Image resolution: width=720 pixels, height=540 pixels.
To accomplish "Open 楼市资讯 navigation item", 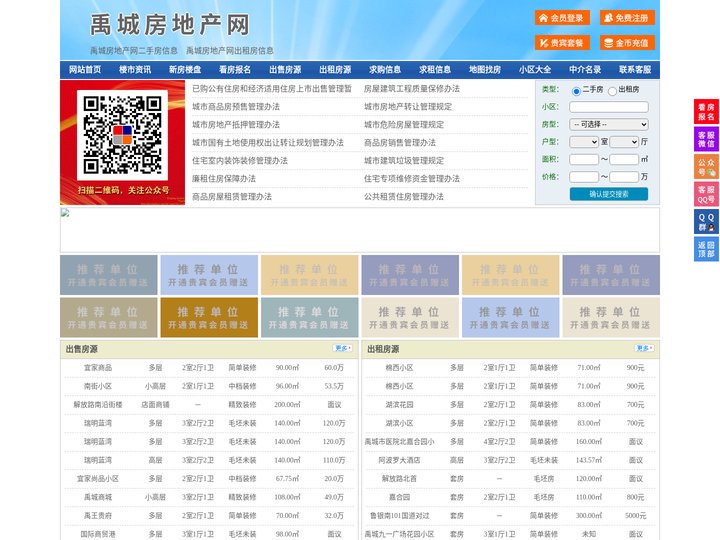I will pos(135,70).
